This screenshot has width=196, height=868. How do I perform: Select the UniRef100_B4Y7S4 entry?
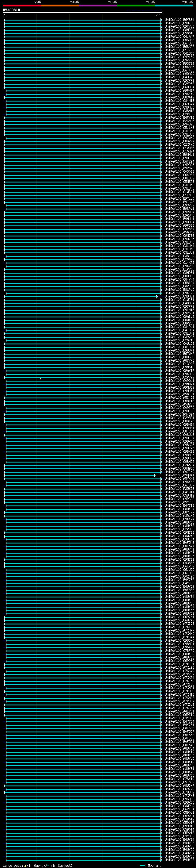click(x=179, y=721)
